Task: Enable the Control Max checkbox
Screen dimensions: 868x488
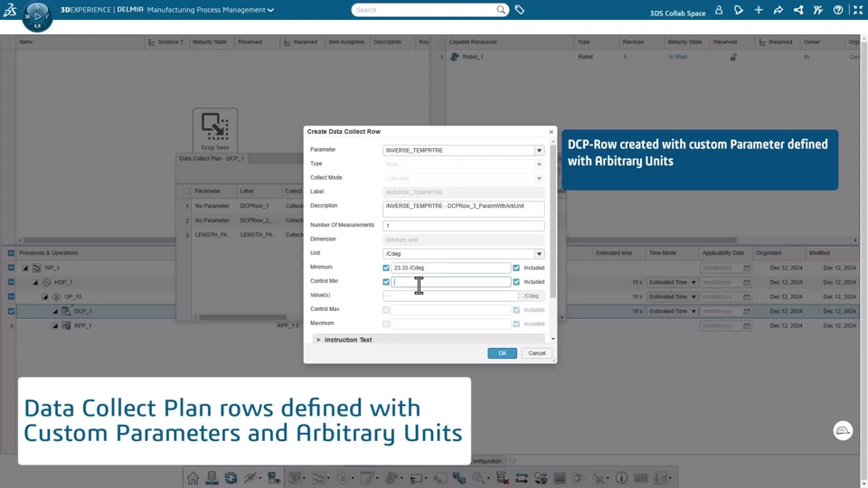Action: point(386,310)
